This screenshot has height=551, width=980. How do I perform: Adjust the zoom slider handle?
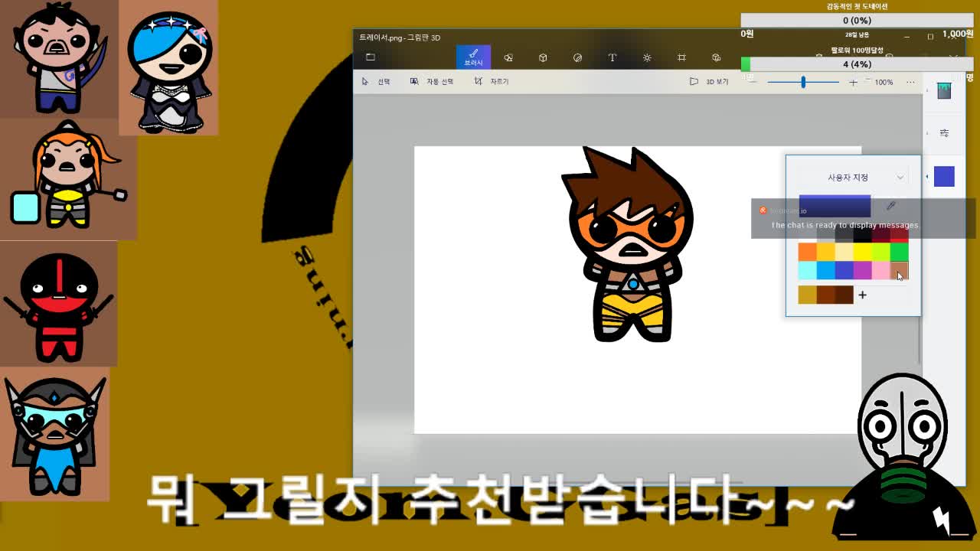(803, 82)
